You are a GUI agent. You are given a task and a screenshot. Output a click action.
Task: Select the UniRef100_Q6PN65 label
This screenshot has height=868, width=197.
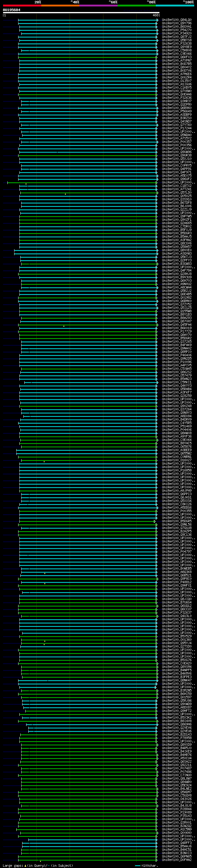176,856
